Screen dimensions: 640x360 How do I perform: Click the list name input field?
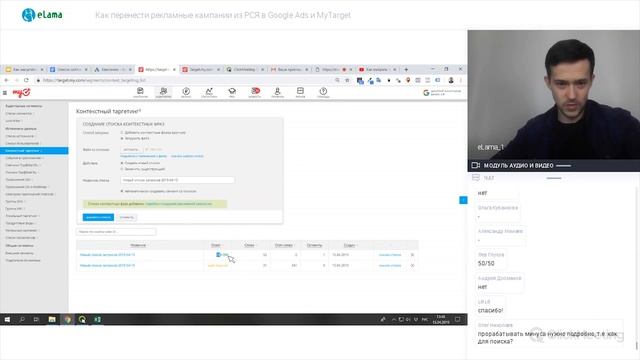pos(178,180)
